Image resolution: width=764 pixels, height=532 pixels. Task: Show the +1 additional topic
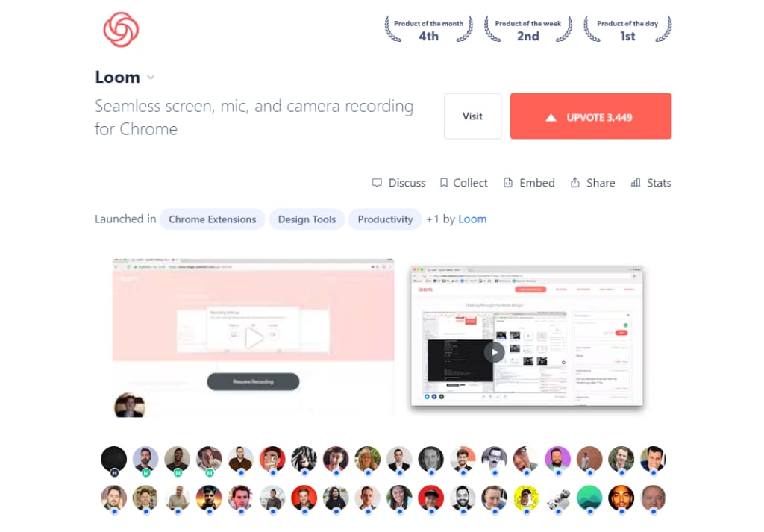pos(433,219)
